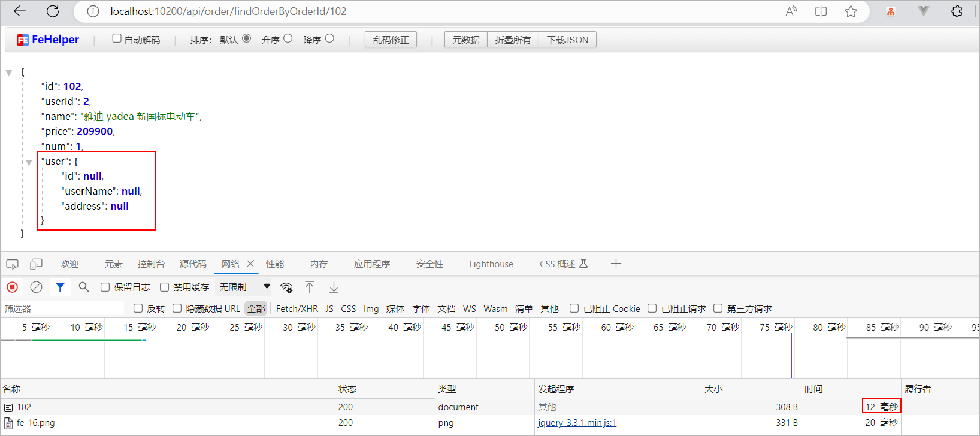Enable the 保留日志 checkbox
980x436 pixels.
pyautogui.click(x=105, y=287)
